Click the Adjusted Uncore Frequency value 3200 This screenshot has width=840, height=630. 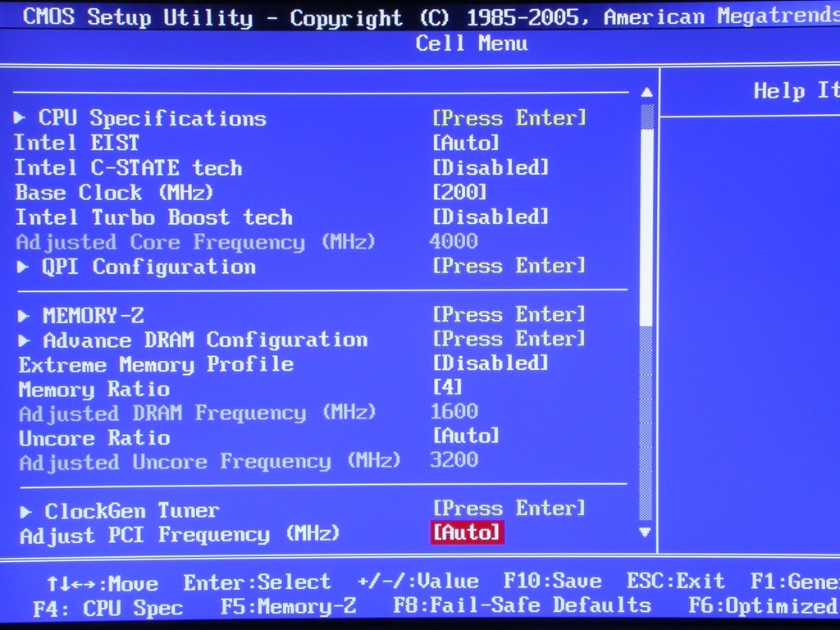point(454,459)
